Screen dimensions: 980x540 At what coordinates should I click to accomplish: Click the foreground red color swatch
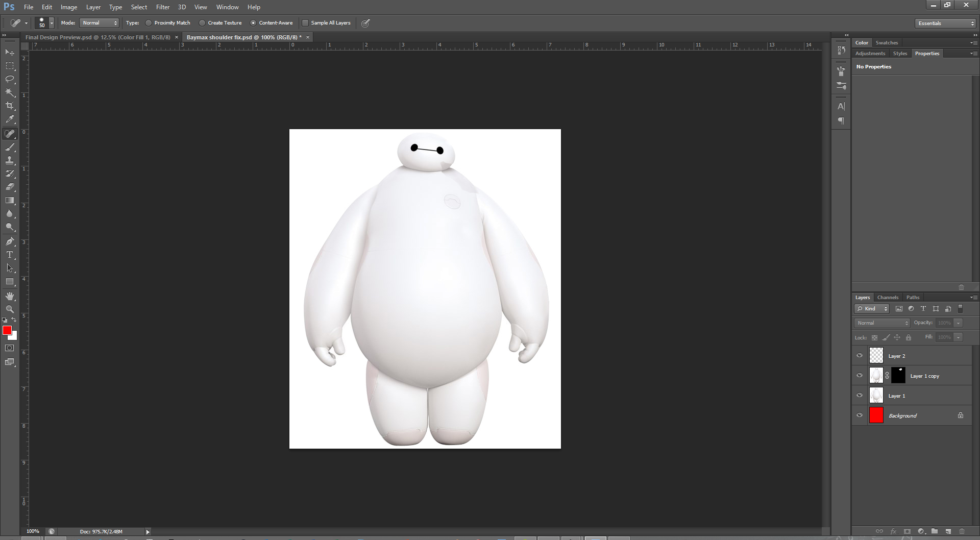tap(7, 330)
